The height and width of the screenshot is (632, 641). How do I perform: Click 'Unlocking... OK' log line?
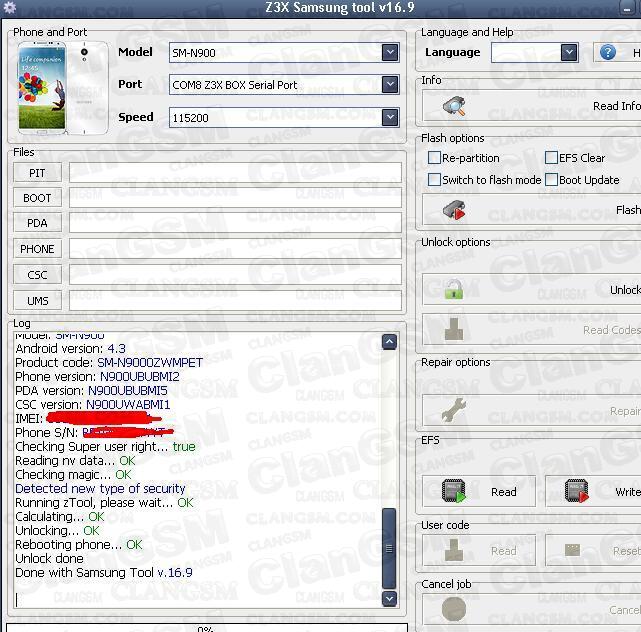point(57,531)
